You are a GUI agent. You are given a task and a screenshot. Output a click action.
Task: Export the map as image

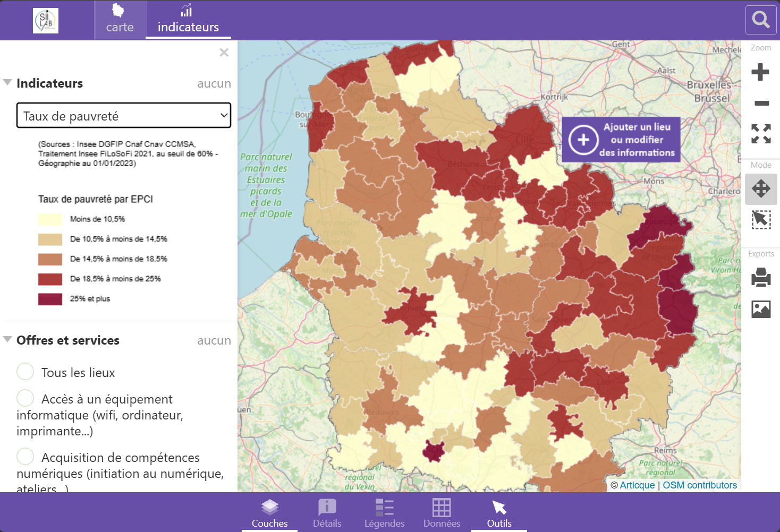pyautogui.click(x=761, y=309)
